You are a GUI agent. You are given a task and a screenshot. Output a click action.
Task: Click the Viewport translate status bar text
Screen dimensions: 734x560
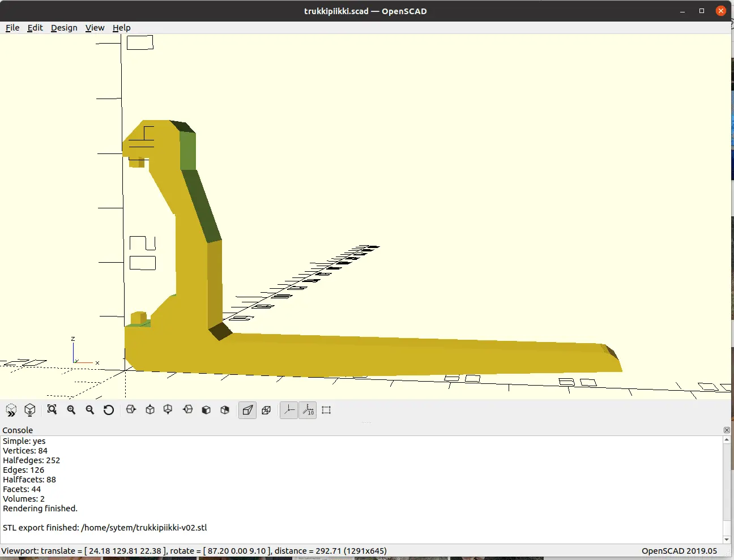click(x=194, y=551)
